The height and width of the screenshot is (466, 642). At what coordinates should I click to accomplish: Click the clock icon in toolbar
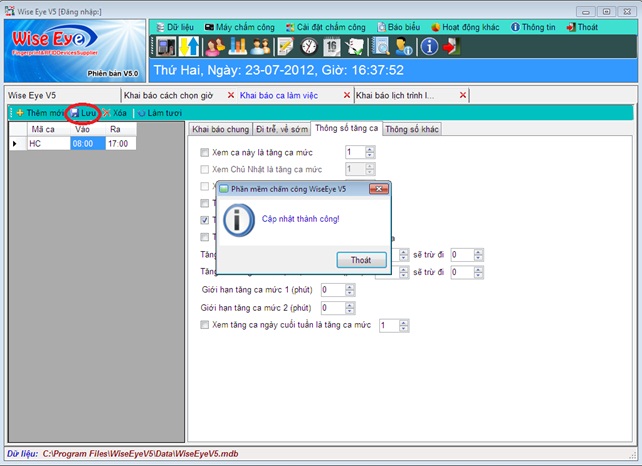tap(309, 46)
